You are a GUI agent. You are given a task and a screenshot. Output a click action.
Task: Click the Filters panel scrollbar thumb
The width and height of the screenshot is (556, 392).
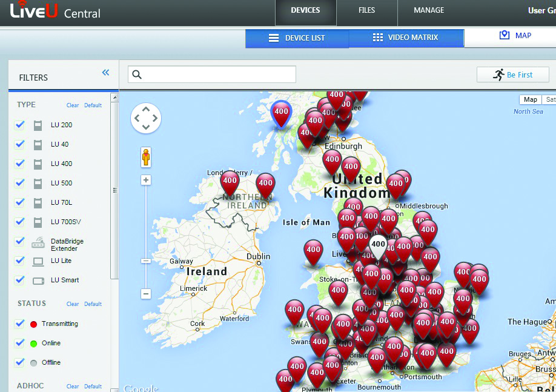114,190
